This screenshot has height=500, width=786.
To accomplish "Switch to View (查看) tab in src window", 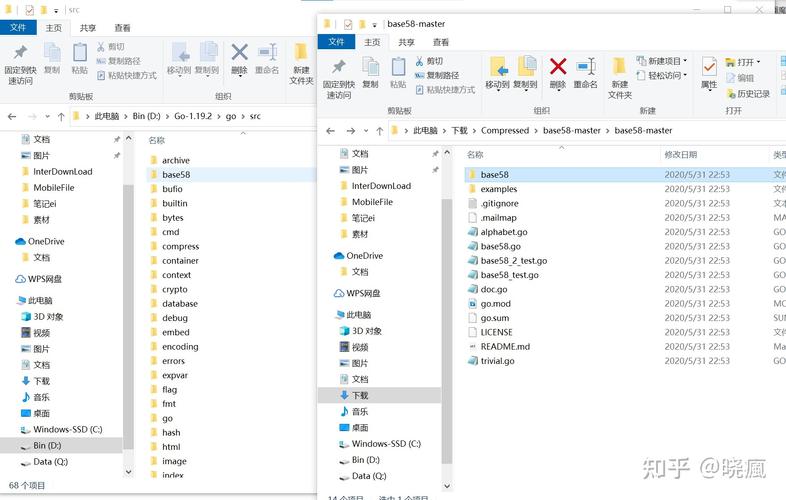I will [x=122, y=28].
